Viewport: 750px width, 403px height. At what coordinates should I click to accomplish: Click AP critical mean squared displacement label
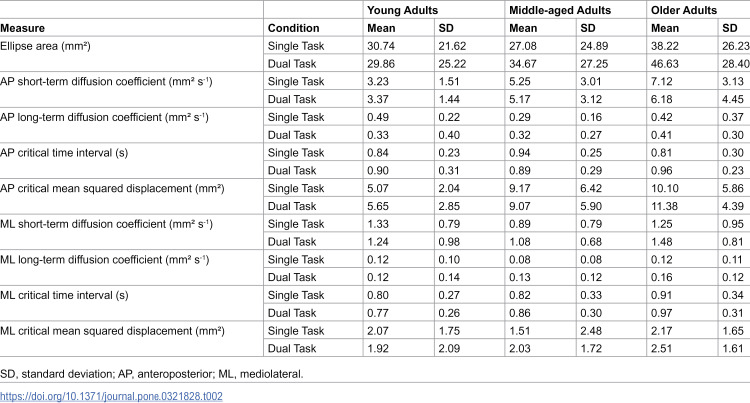tap(112, 188)
